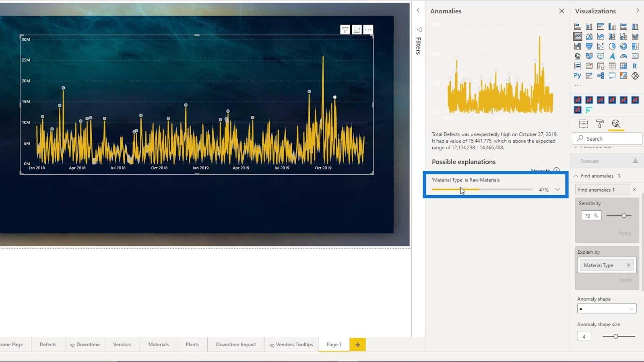Add a filled map visual
644x362 pixels.
(589, 56)
